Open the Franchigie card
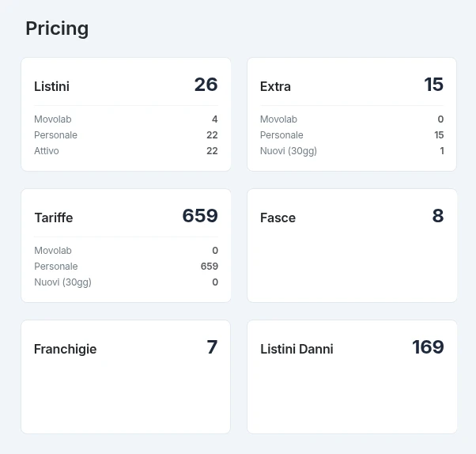The width and height of the screenshot is (476, 454). pyautogui.click(x=126, y=376)
